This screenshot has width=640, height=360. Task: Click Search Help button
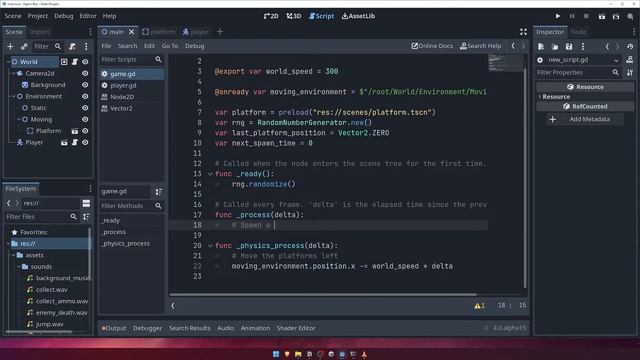tap(480, 46)
